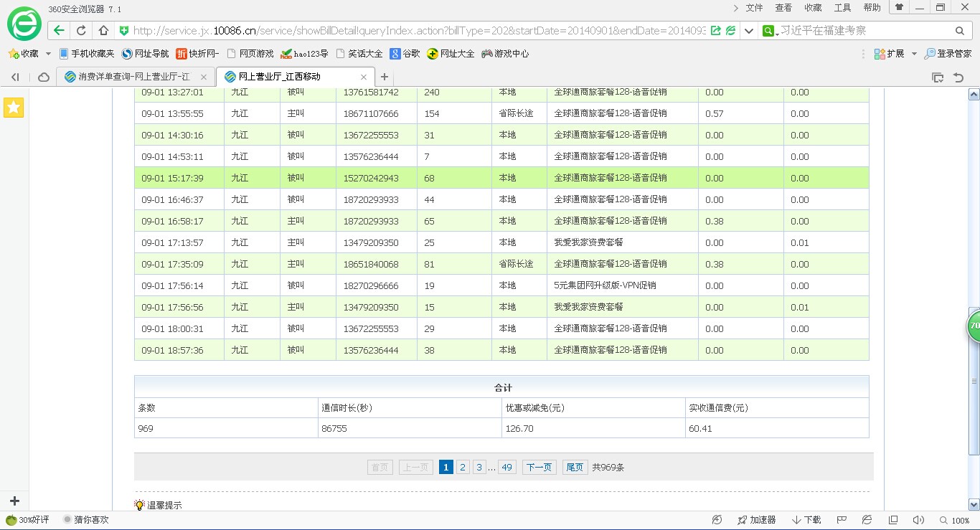This screenshot has height=530, width=980.
Task: Open the 工具 menu
Action: tap(842, 8)
